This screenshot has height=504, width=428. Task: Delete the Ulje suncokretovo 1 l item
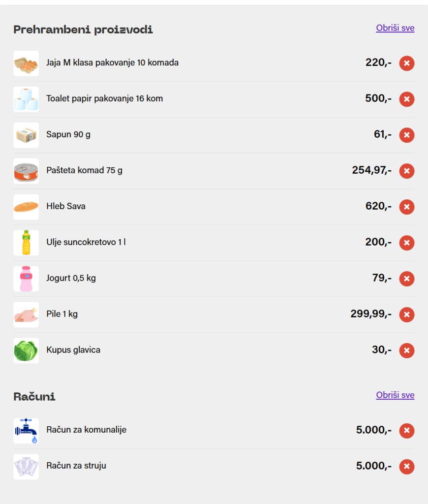[406, 243]
